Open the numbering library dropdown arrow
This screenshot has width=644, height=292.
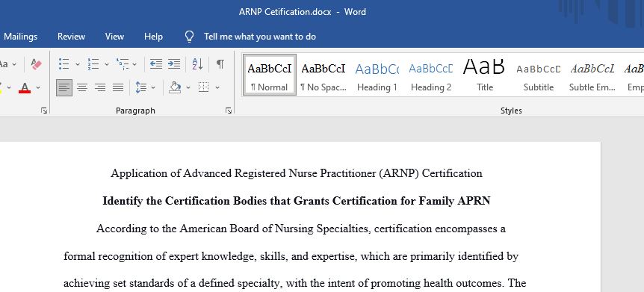coord(107,64)
